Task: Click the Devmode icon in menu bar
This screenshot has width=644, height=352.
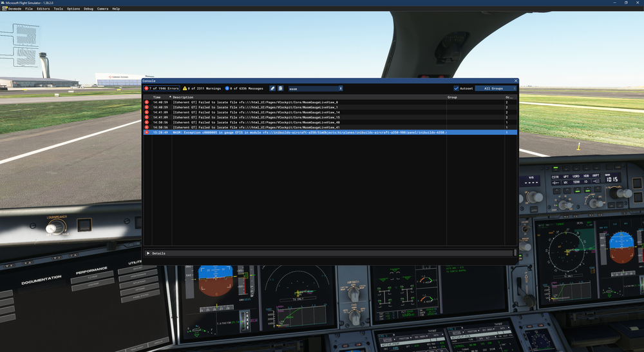Action: click(x=3, y=9)
